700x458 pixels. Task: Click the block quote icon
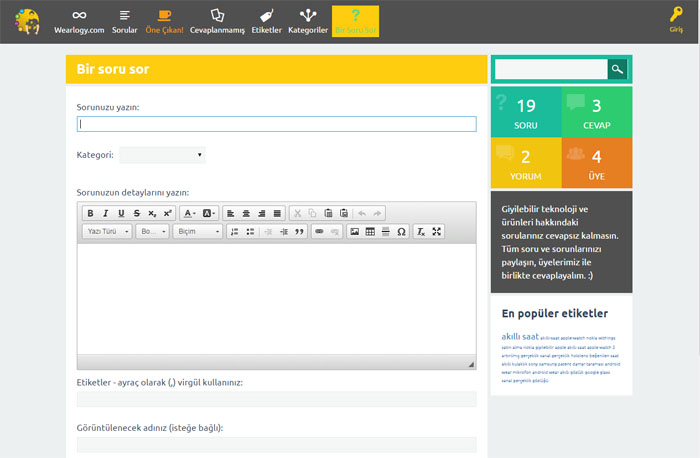tap(299, 231)
